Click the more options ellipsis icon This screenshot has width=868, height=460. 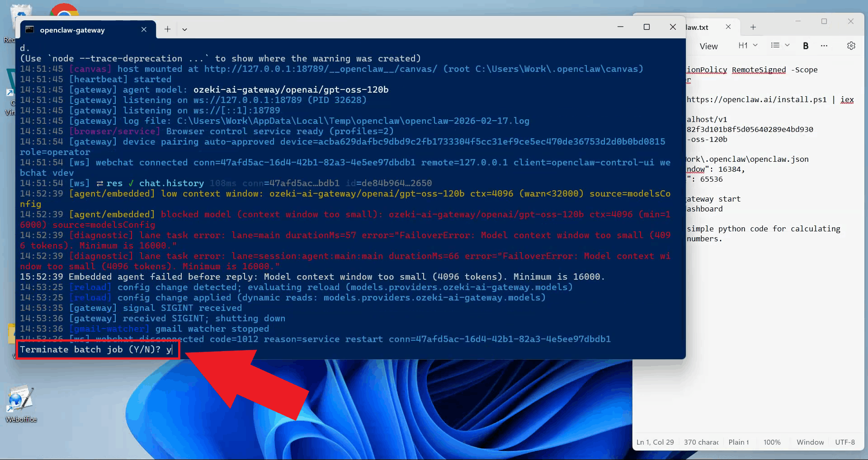(824, 45)
